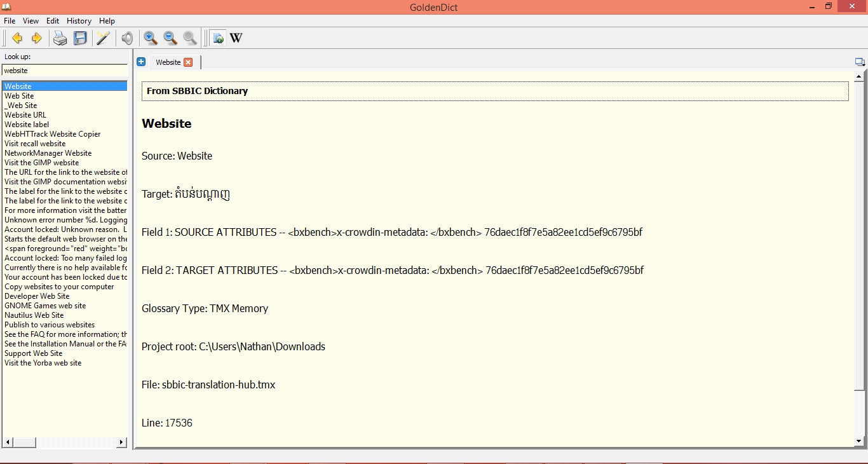Click the results list scroll-right arrow

point(122,442)
